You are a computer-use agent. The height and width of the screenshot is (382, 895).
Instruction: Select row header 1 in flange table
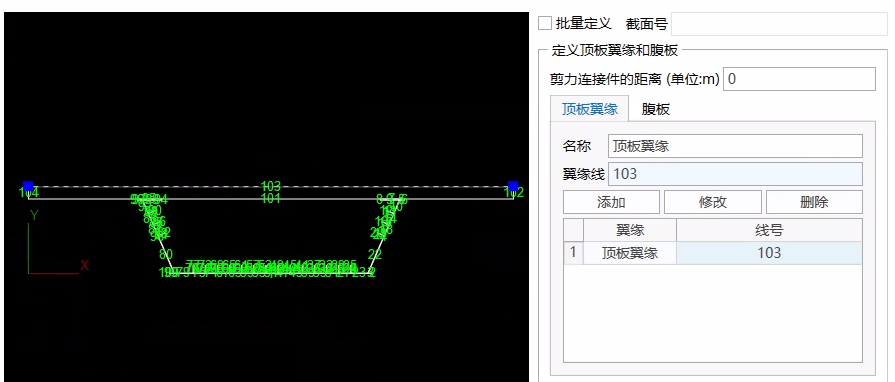[573, 253]
